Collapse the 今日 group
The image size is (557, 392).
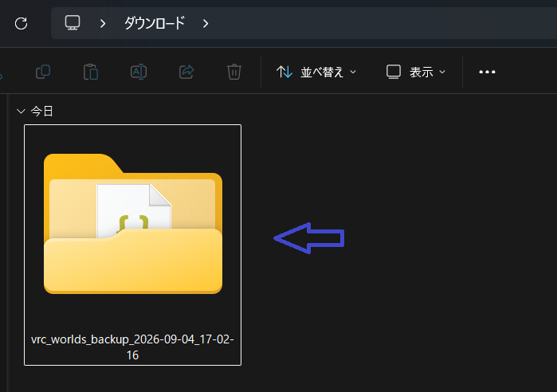[21, 112]
